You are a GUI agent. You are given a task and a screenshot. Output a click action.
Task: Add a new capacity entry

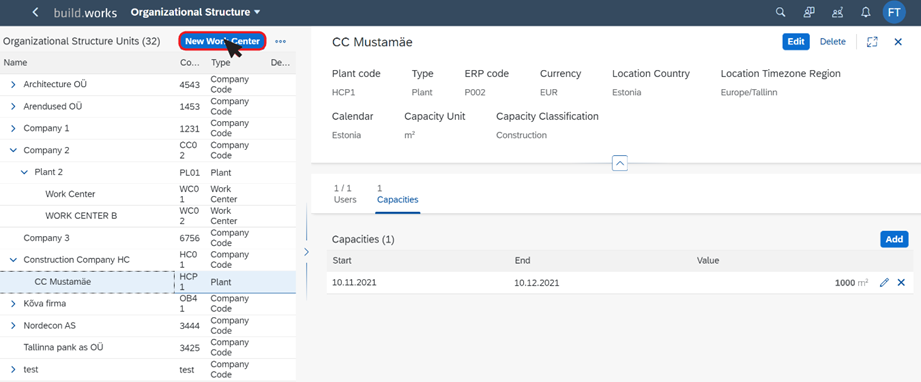coord(894,239)
